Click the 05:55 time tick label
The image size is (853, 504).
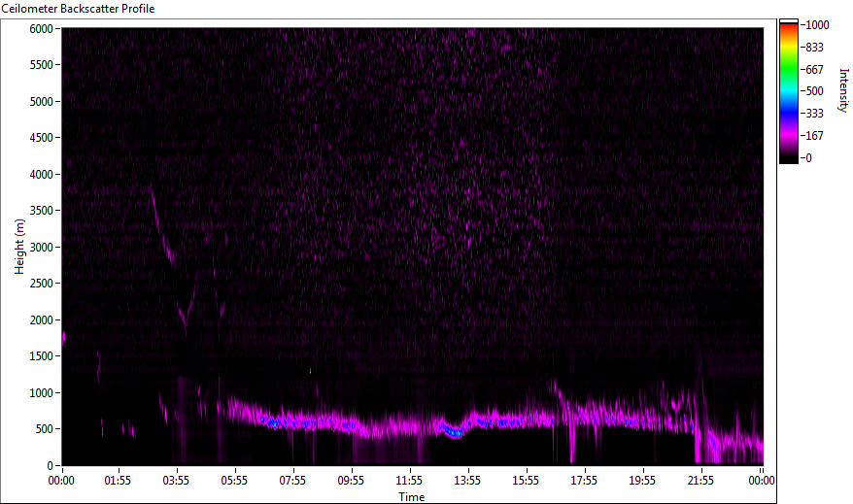[234, 481]
